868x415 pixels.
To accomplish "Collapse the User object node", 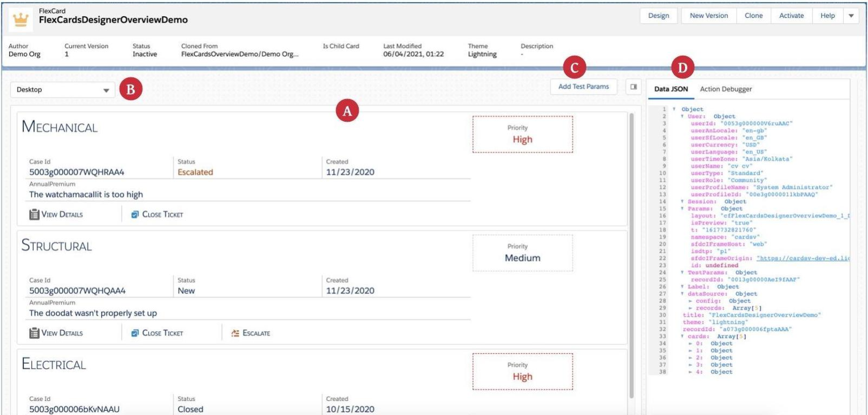I will tap(682, 116).
